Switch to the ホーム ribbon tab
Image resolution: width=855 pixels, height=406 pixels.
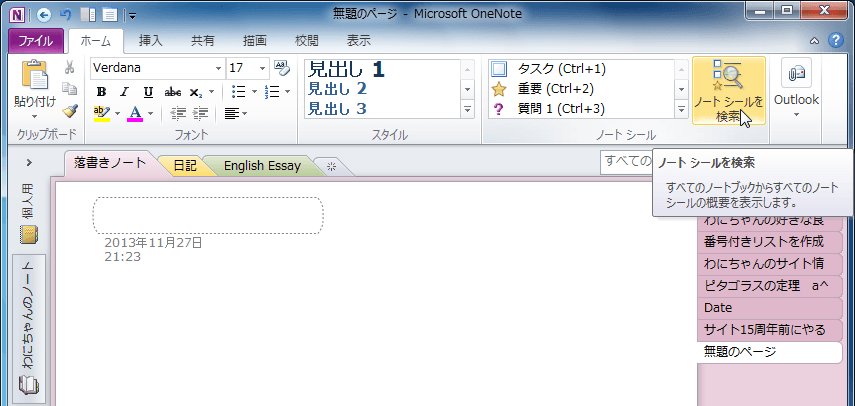click(96, 41)
